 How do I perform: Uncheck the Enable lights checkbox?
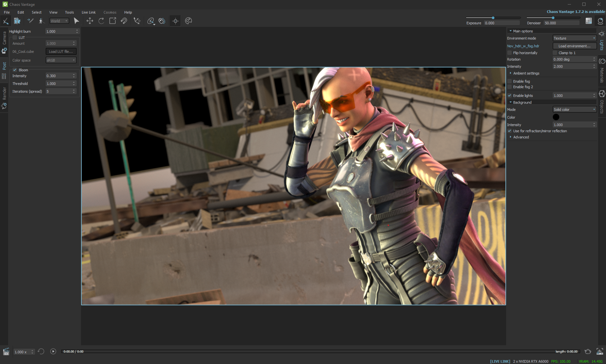[509, 95]
